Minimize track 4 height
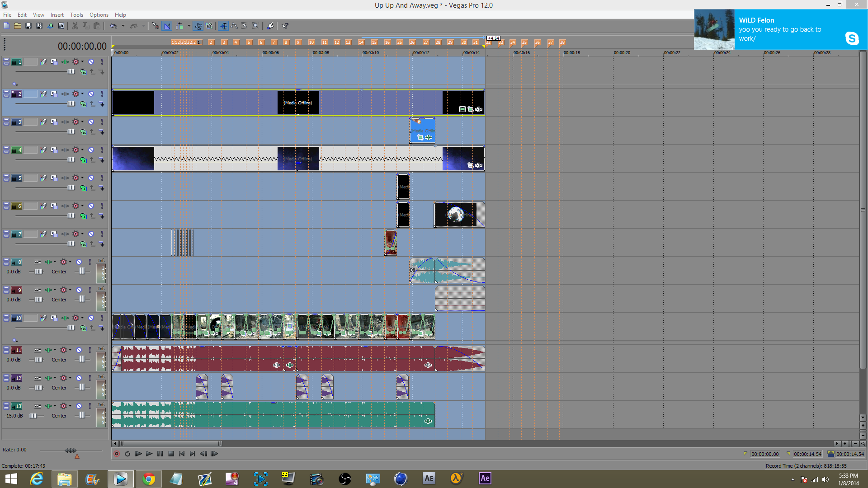This screenshot has height=488, width=868. [6, 148]
